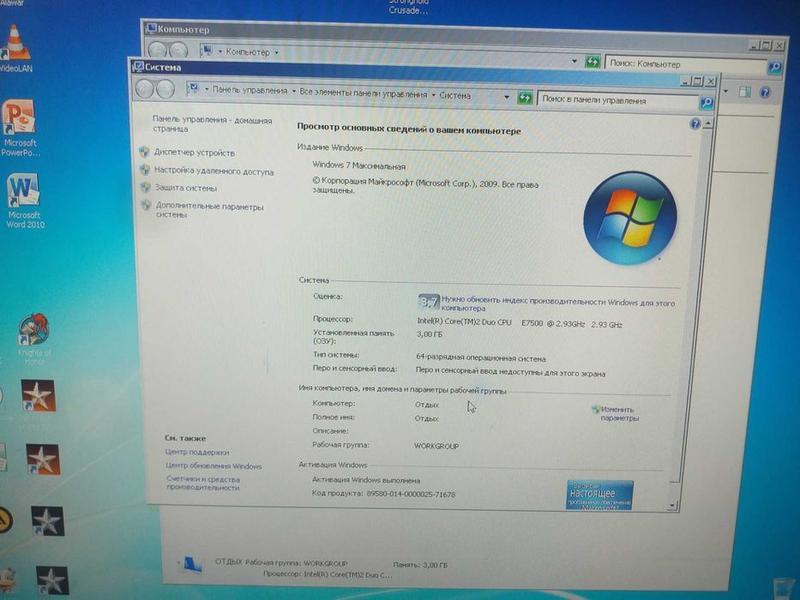Screen dimensions: 800x600
Task: Expand the address bar history dropdown arrow
Action: coord(507,96)
